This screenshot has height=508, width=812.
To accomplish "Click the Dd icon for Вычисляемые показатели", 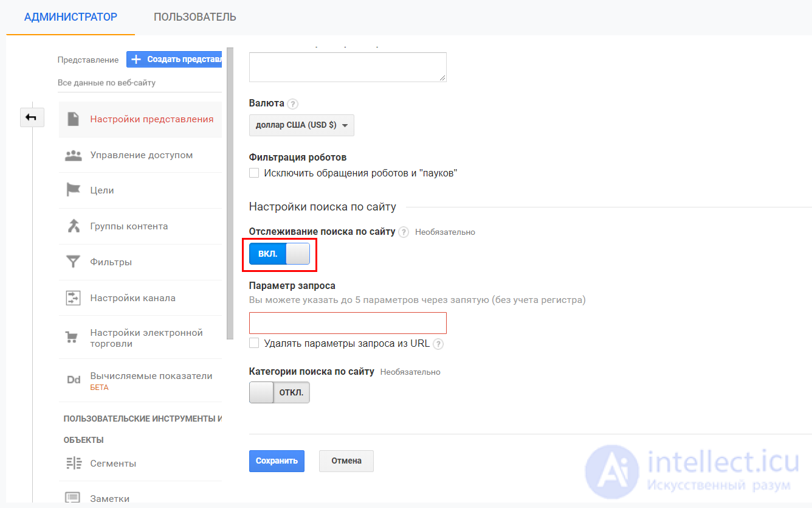I will [74, 380].
